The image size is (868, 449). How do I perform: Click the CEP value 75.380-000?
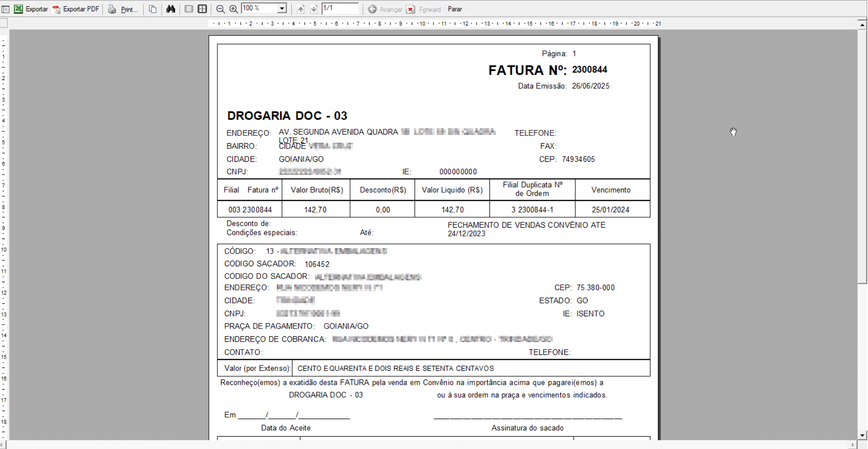(x=596, y=288)
